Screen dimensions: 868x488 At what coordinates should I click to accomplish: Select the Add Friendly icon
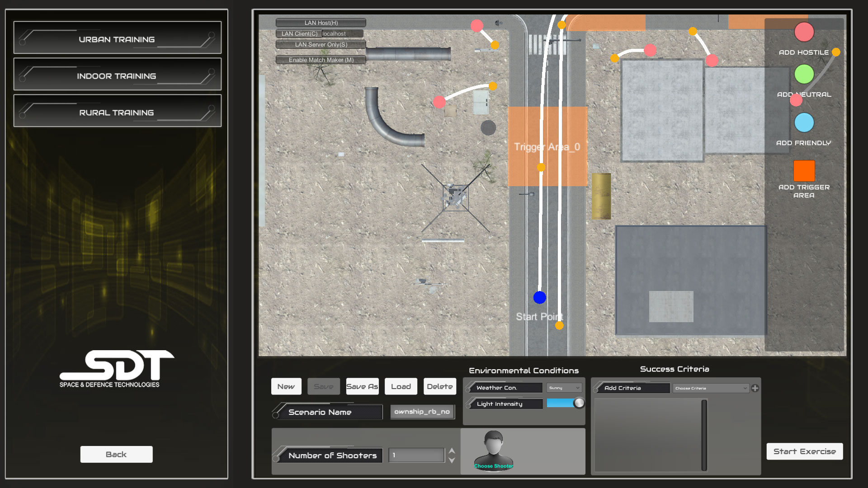click(804, 122)
